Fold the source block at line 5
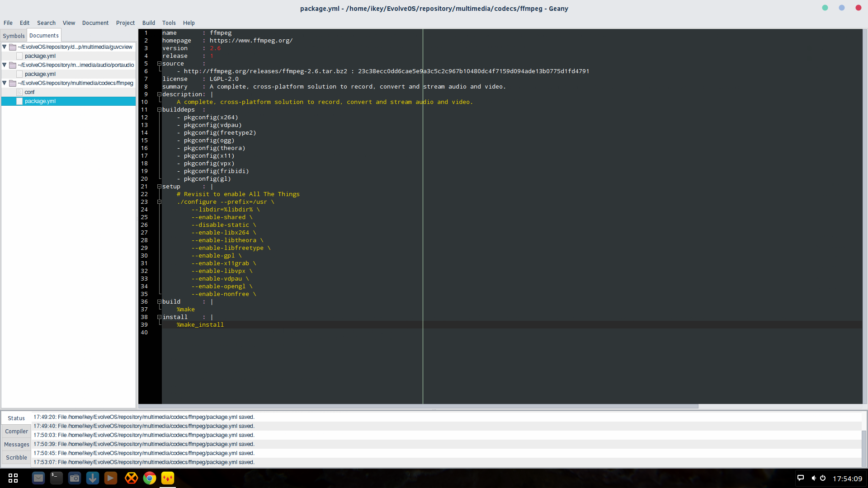The width and height of the screenshot is (868, 488). pos(159,64)
